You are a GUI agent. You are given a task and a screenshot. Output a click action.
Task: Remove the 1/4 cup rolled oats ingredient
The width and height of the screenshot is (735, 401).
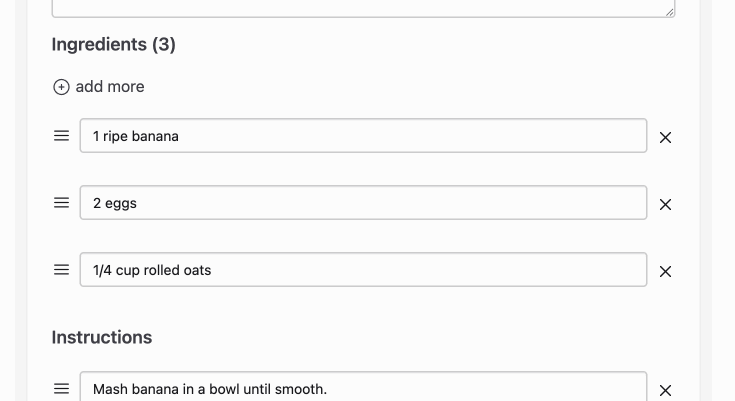665,272
